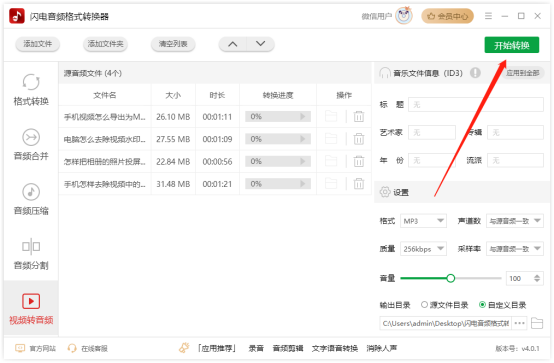This screenshot has width=554, height=363.
Task: Click the user avatar icon
Action: coord(404,16)
